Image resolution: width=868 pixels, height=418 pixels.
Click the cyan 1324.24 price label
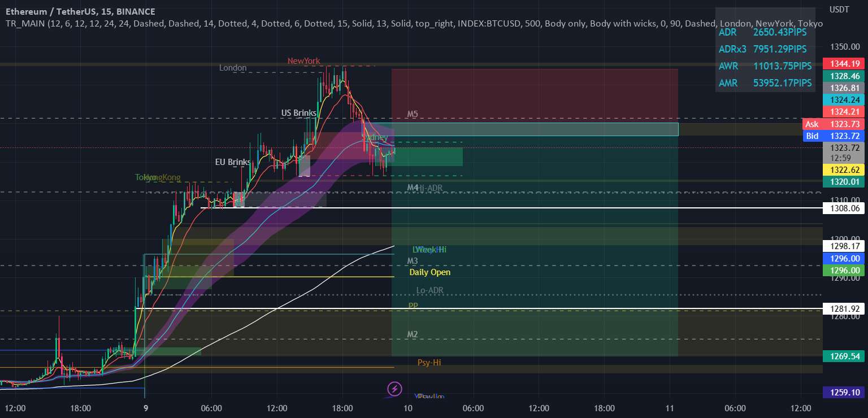[844, 99]
